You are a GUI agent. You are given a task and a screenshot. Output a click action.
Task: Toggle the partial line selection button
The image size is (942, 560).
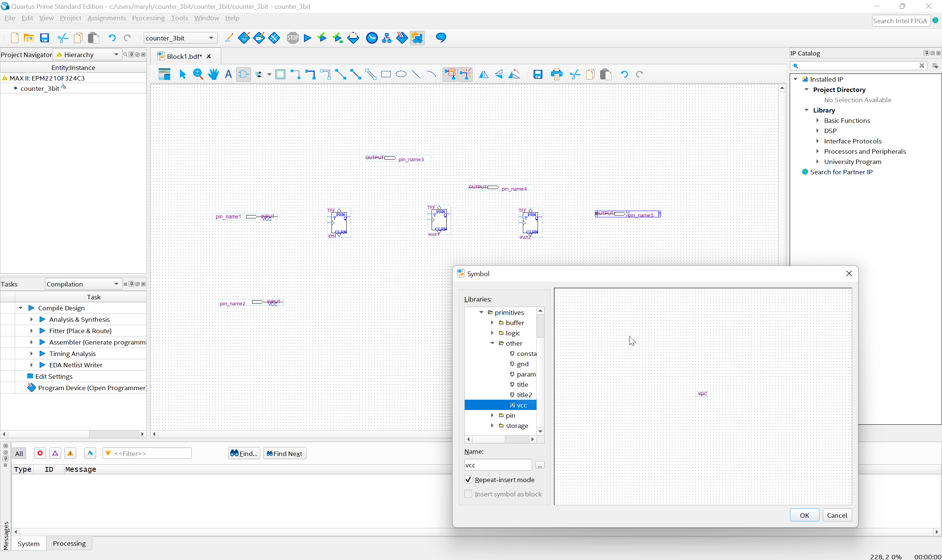[x=465, y=74]
